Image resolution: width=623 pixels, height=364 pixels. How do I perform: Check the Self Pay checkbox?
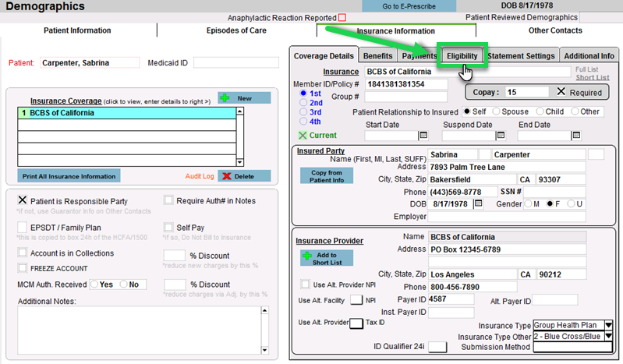pos(168,227)
